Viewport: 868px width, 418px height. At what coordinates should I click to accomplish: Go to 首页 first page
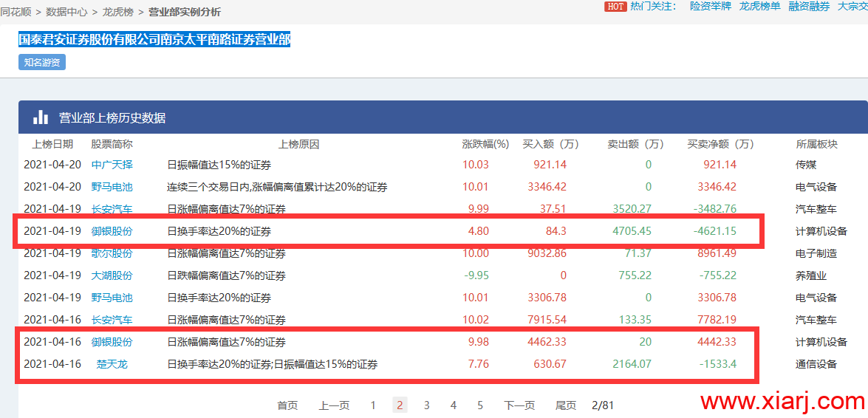[x=287, y=405]
